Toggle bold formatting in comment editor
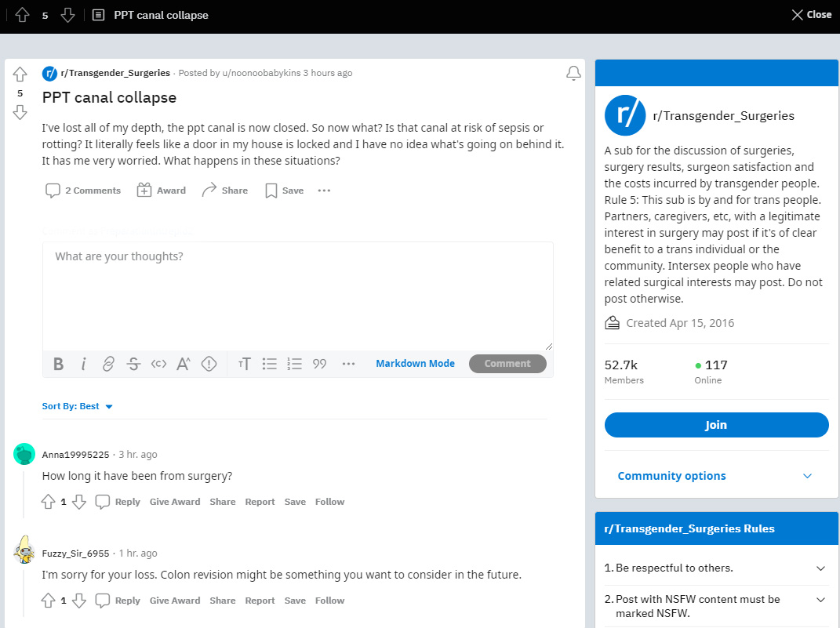 coord(58,364)
